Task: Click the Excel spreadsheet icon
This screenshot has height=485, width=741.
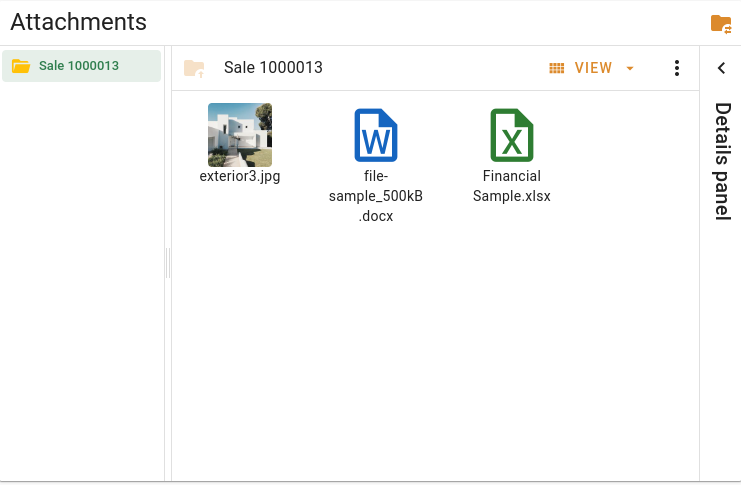Action: 511,135
